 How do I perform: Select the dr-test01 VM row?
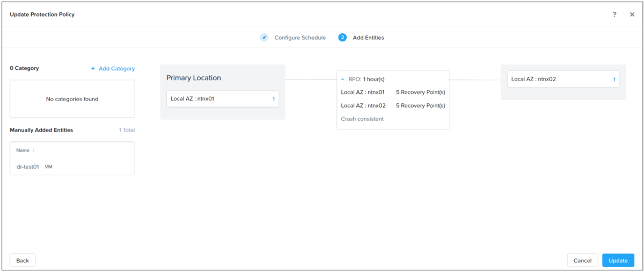[x=72, y=167]
